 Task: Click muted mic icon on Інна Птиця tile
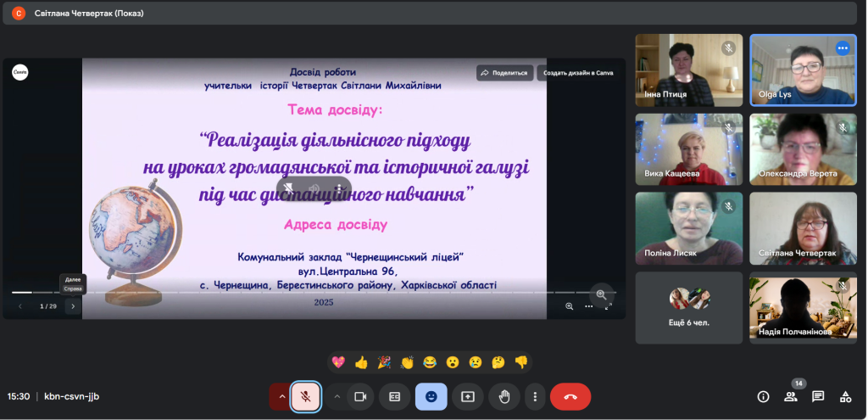click(x=728, y=48)
